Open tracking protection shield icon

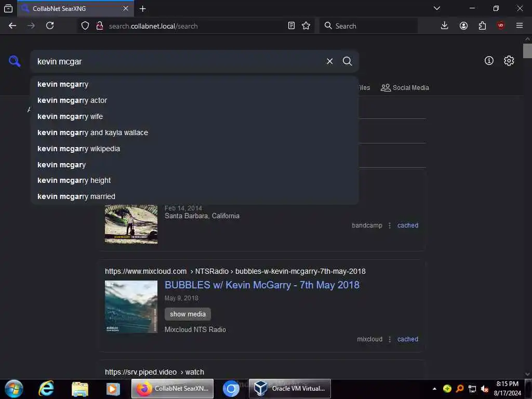[85, 26]
